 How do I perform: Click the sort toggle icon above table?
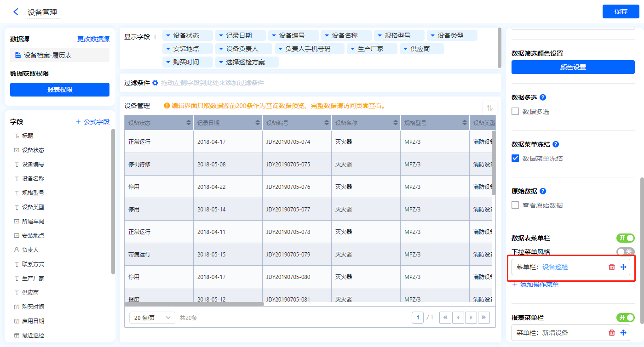point(489,108)
